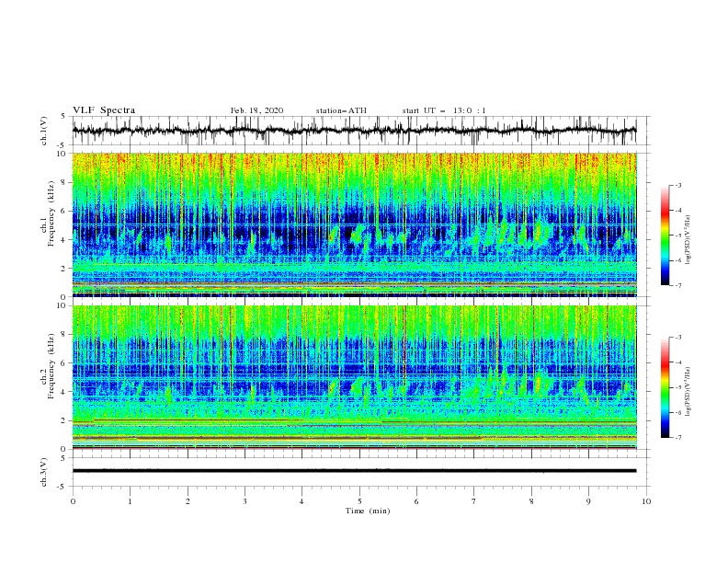
Task: Click the time axis tick "5"
Action: (x=359, y=501)
